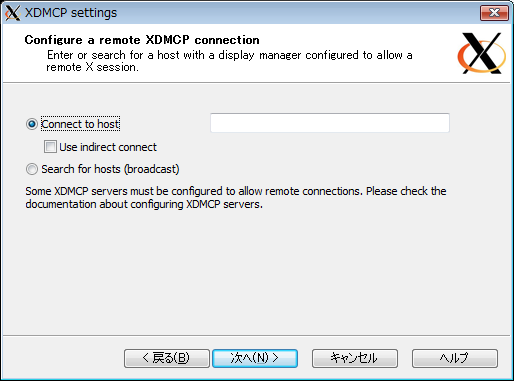Viewport: 514px width, 381px height.
Task: Open help with the ヘルプ button
Action: click(x=455, y=358)
